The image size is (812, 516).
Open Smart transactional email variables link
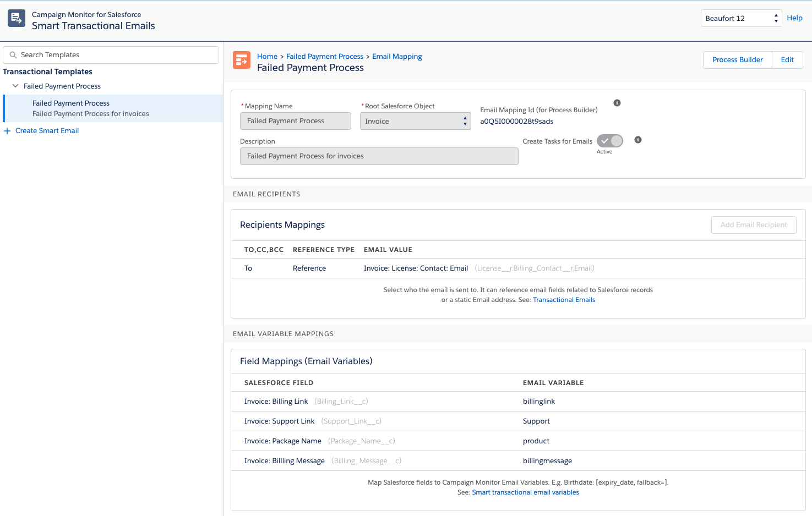coord(525,492)
